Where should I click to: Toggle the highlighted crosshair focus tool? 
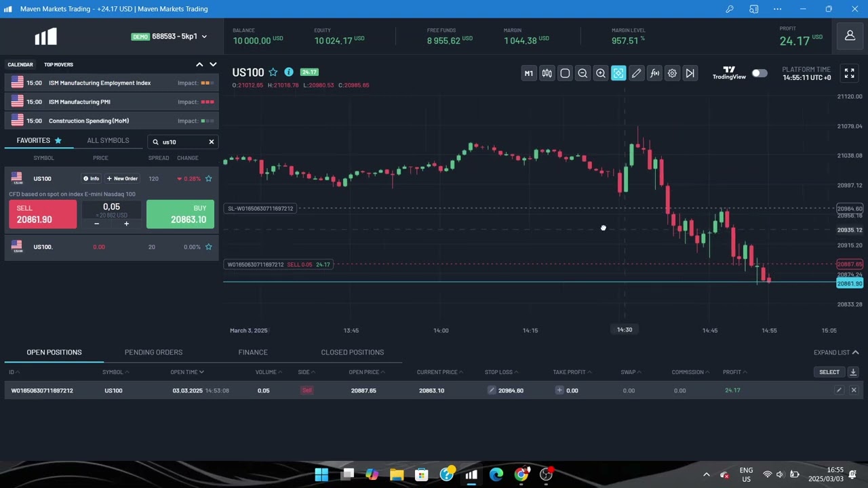pyautogui.click(x=618, y=73)
